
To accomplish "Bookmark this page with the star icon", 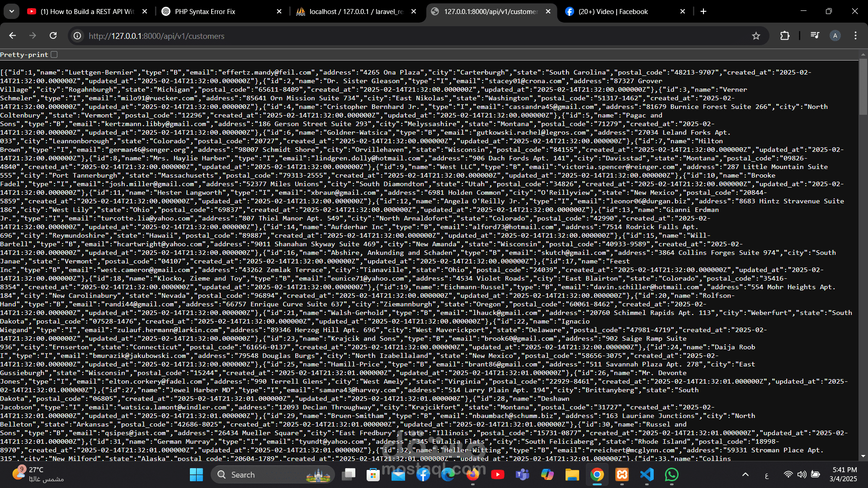I will 756,36.
